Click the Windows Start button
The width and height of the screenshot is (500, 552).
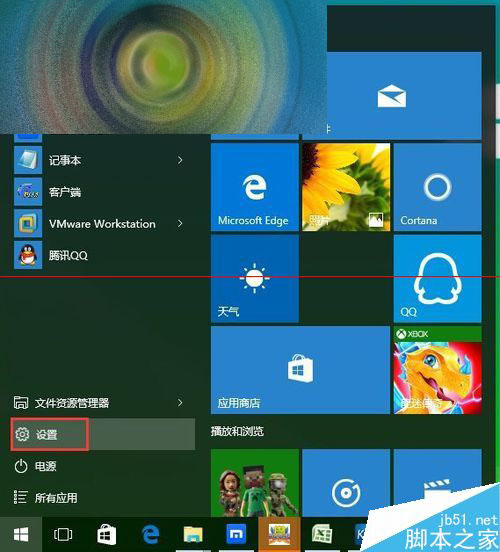coord(21,534)
